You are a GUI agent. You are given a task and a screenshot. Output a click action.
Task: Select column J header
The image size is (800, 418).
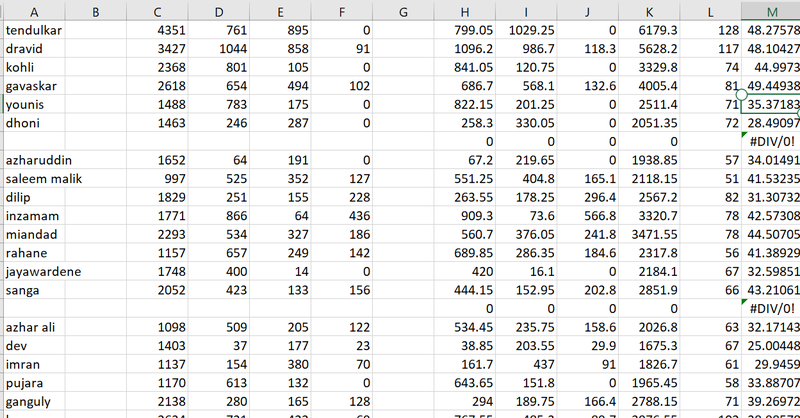[588, 12]
